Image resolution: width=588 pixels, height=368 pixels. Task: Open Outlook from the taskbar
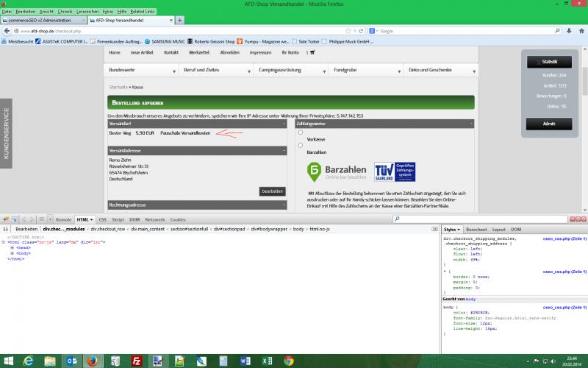point(71,361)
